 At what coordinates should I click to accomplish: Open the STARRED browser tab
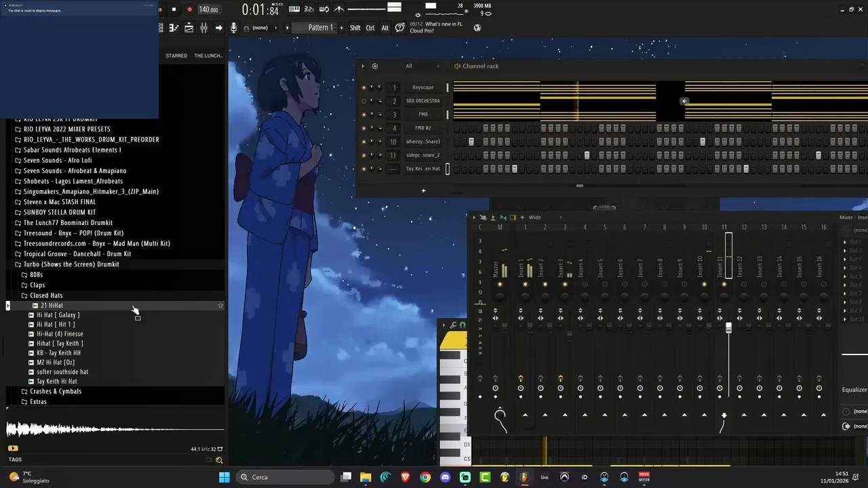click(176, 56)
